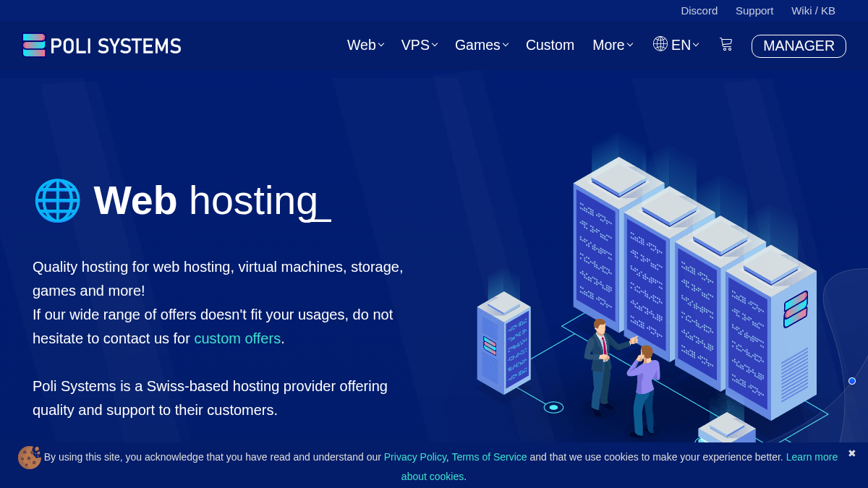
Task: Expand the Web menu
Action: 365,45
